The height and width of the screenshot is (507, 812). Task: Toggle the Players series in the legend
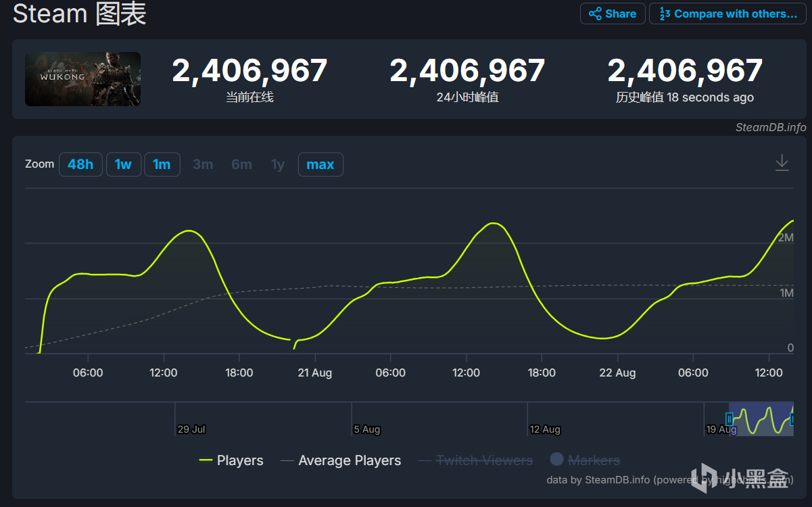pyautogui.click(x=231, y=460)
